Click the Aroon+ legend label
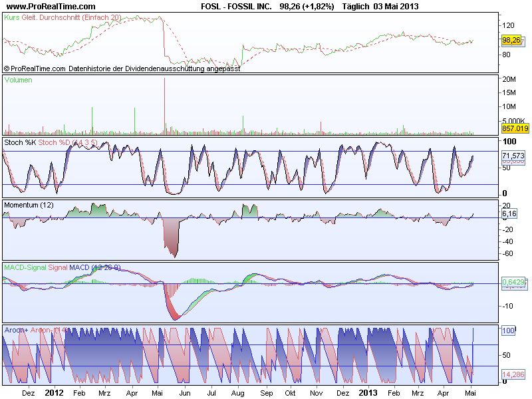Screen dimensions: 532x399 [16, 330]
